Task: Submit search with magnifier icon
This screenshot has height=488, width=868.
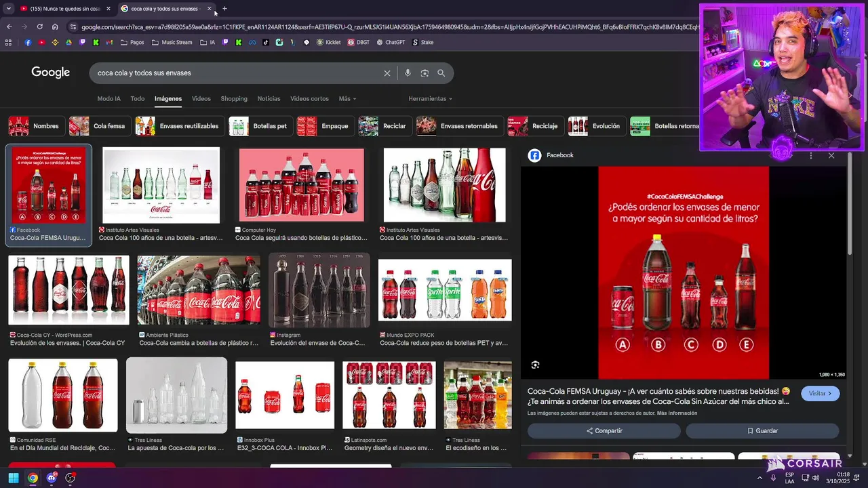Action: [441, 73]
